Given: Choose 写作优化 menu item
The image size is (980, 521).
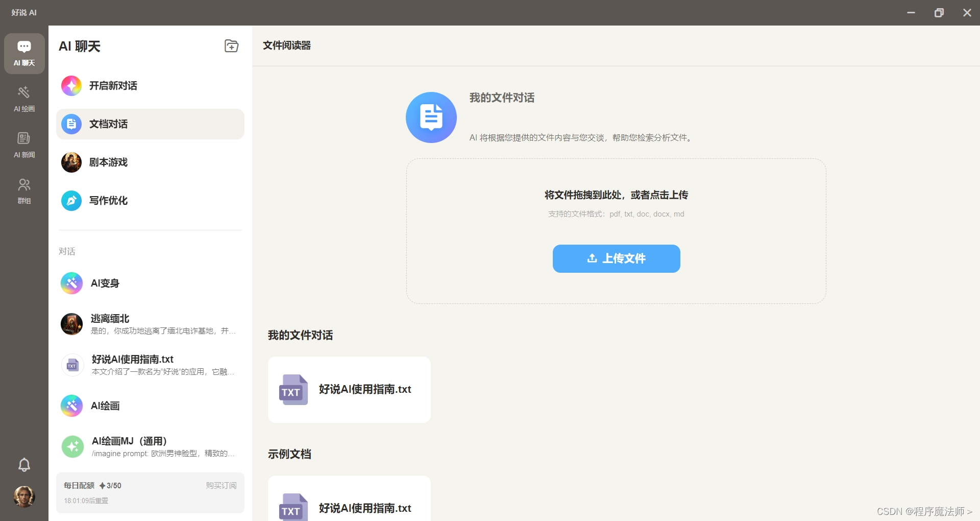Looking at the screenshot, I should [150, 201].
